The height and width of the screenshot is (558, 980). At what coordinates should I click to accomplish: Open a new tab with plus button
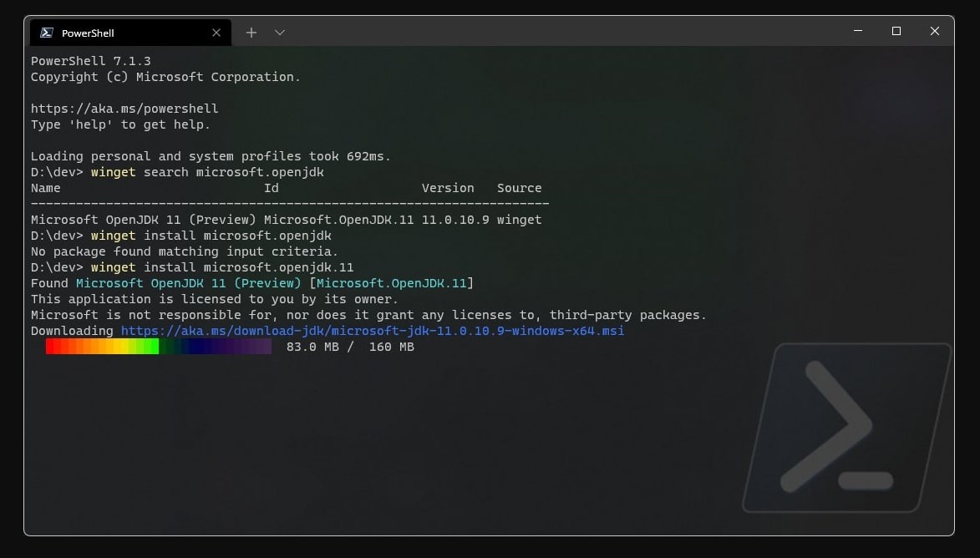(251, 33)
